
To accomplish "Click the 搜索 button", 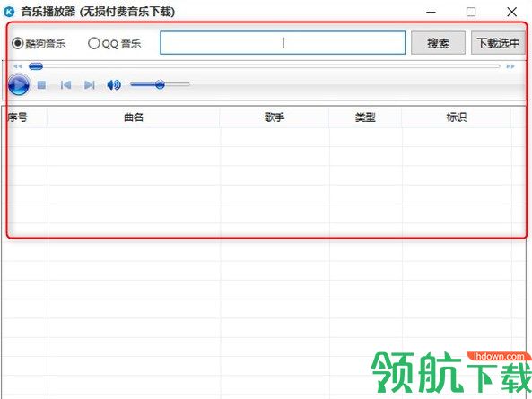I will [438, 43].
